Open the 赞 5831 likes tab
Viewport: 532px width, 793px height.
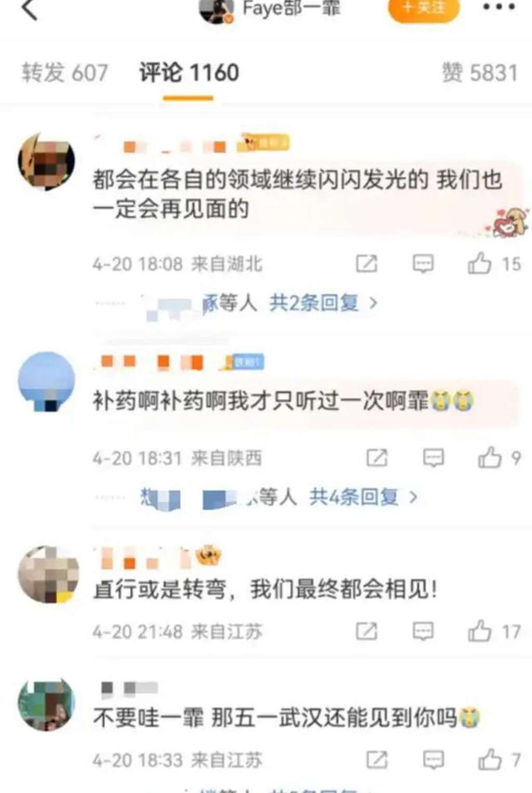tap(480, 73)
